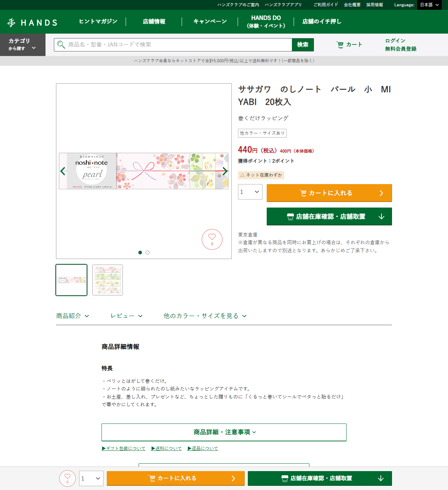The width and height of the screenshot is (448, 490).
Task: Open ハンズクラブのご案内 link
Action: (238, 5)
